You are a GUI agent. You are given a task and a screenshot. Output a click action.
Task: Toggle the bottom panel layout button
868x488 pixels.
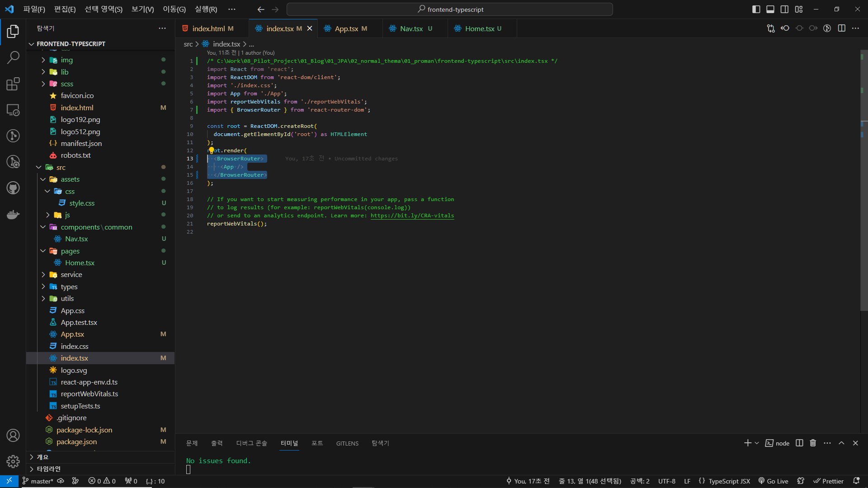tap(770, 9)
